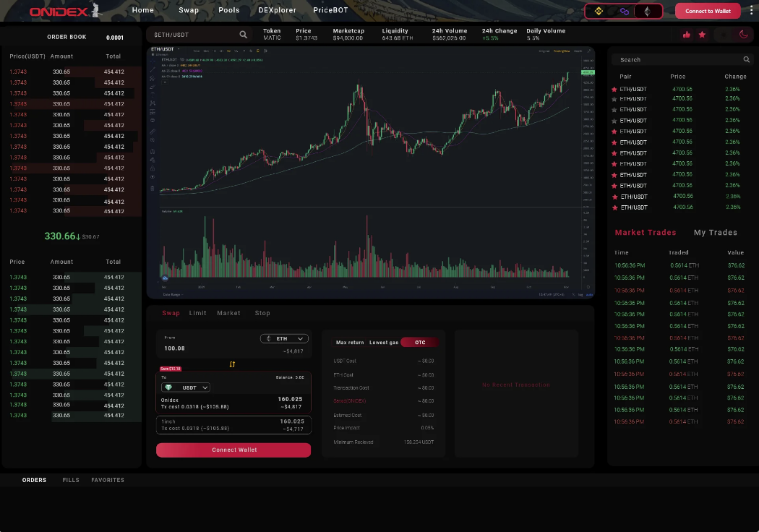759x532 pixels.
Task: Switch chart view to TradingView
Action: point(562,51)
